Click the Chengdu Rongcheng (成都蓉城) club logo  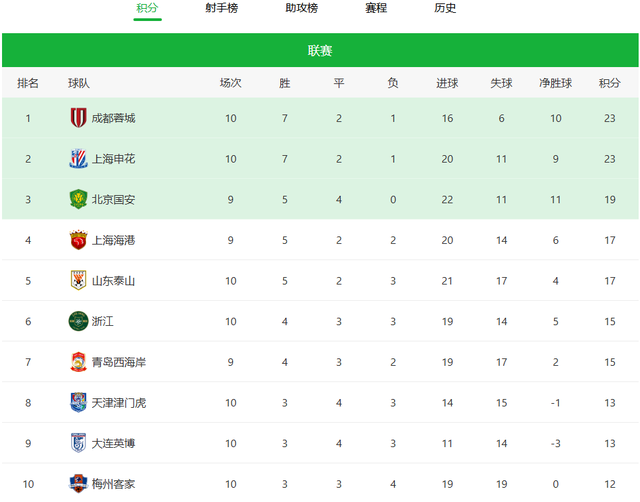[x=78, y=118]
